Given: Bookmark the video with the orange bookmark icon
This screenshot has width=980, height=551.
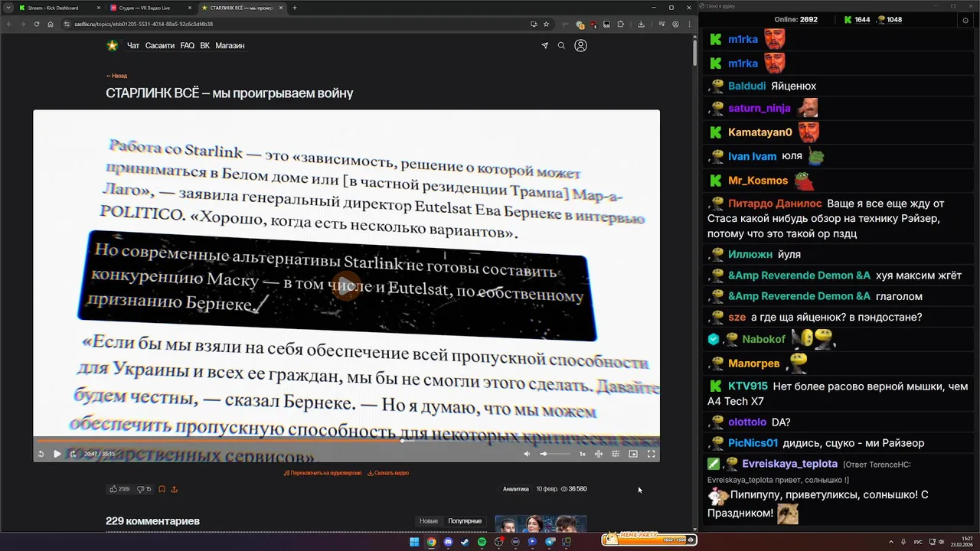Looking at the screenshot, I should [x=162, y=489].
